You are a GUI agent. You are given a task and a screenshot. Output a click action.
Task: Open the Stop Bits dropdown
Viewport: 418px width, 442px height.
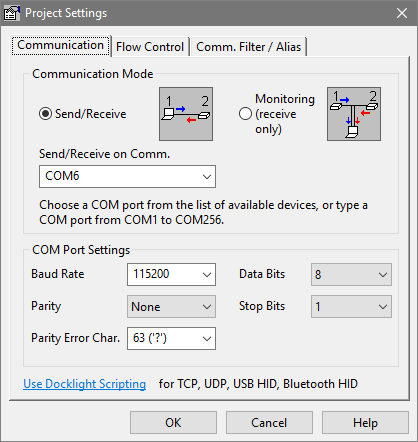pos(351,306)
